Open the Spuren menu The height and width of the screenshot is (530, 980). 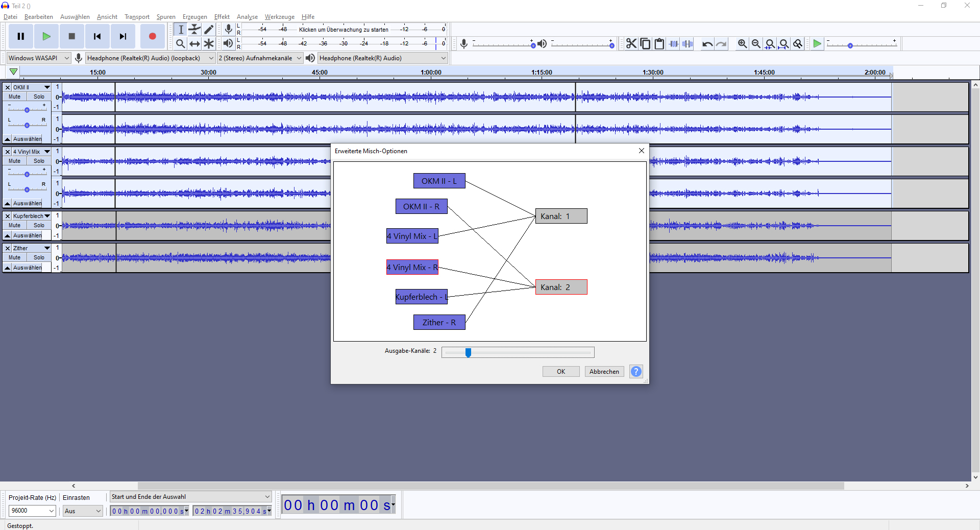165,17
